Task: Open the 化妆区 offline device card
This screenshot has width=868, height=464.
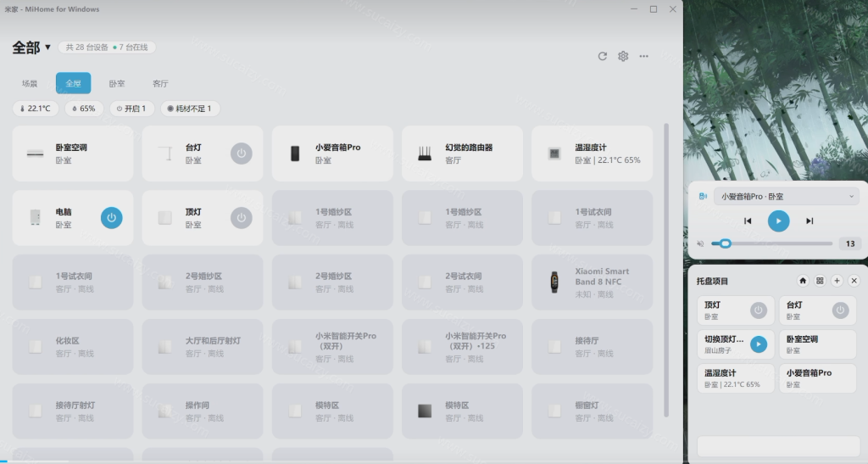Action: [x=73, y=347]
